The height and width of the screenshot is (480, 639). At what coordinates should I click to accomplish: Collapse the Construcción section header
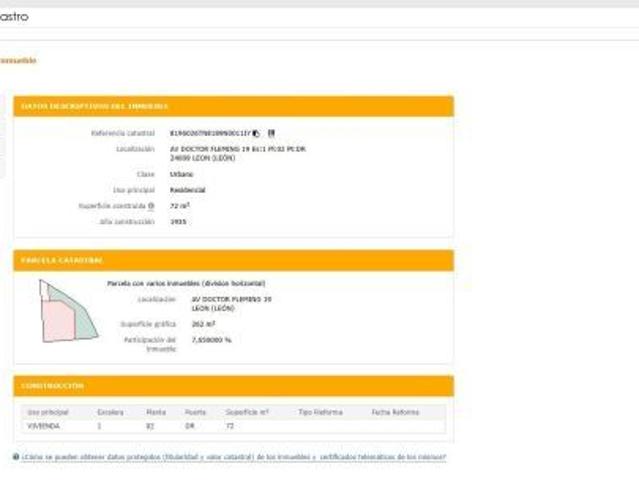coord(53,386)
